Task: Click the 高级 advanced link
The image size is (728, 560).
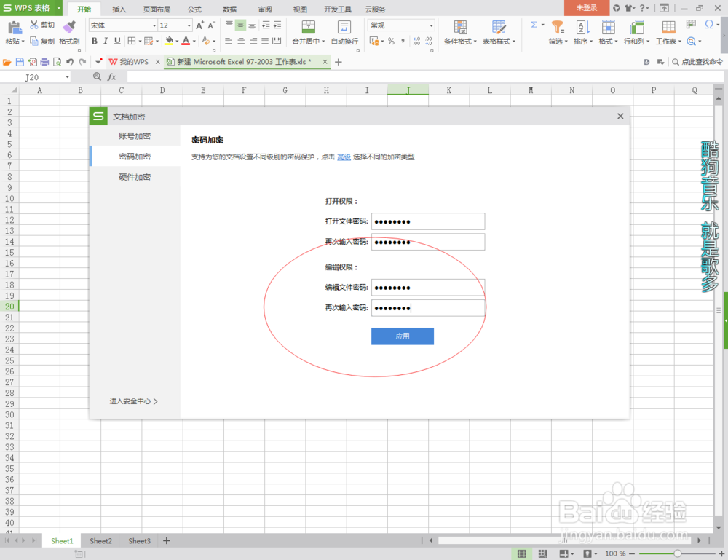Action: point(344,157)
